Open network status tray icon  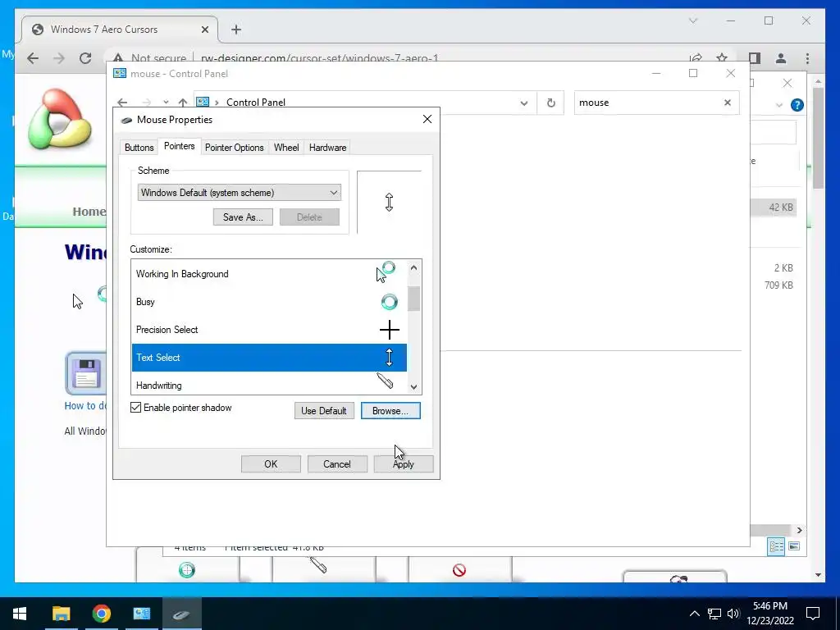(714, 614)
